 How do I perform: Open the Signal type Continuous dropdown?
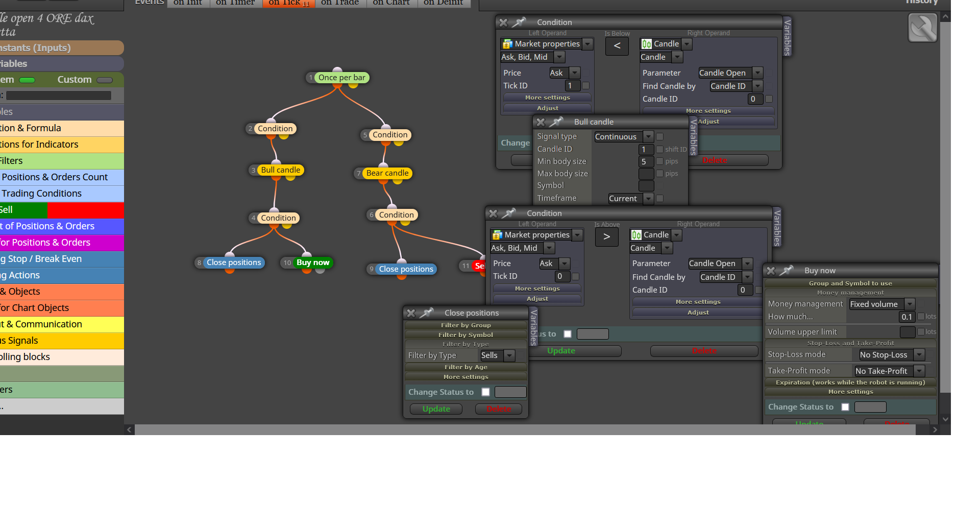click(623, 137)
